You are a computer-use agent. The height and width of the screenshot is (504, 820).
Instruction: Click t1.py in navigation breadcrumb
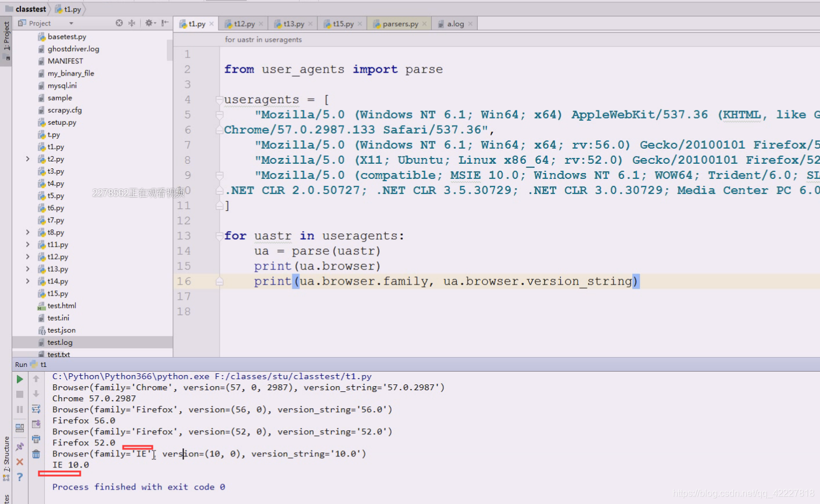(x=68, y=9)
